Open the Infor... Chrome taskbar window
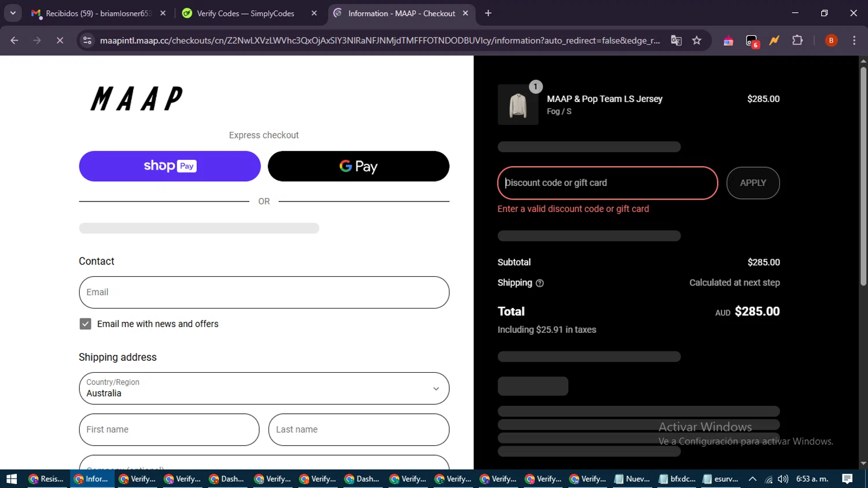 click(91, 479)
